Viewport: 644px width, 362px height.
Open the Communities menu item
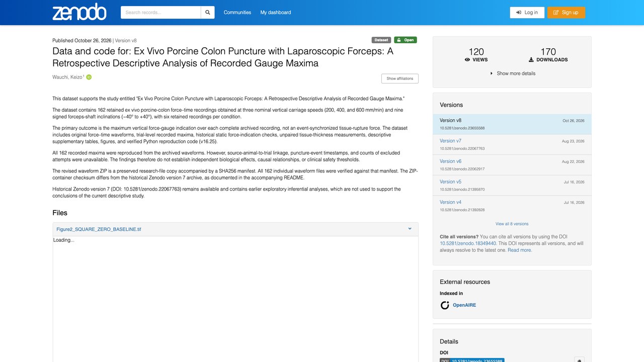point(237,13)
